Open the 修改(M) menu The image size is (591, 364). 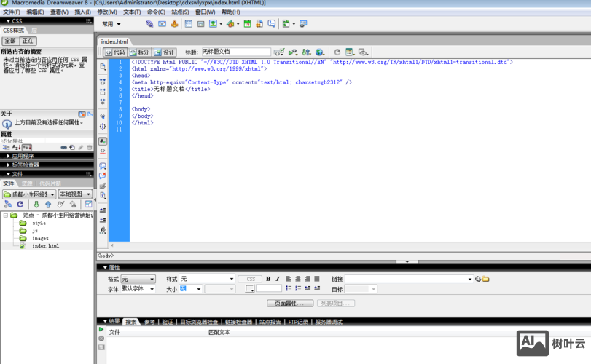[106, 12]
